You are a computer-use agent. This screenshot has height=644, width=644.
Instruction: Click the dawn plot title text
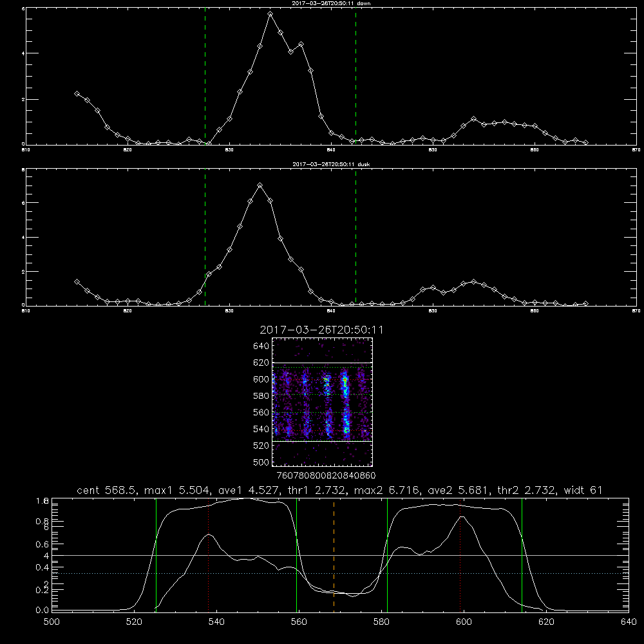click(331, 3)
